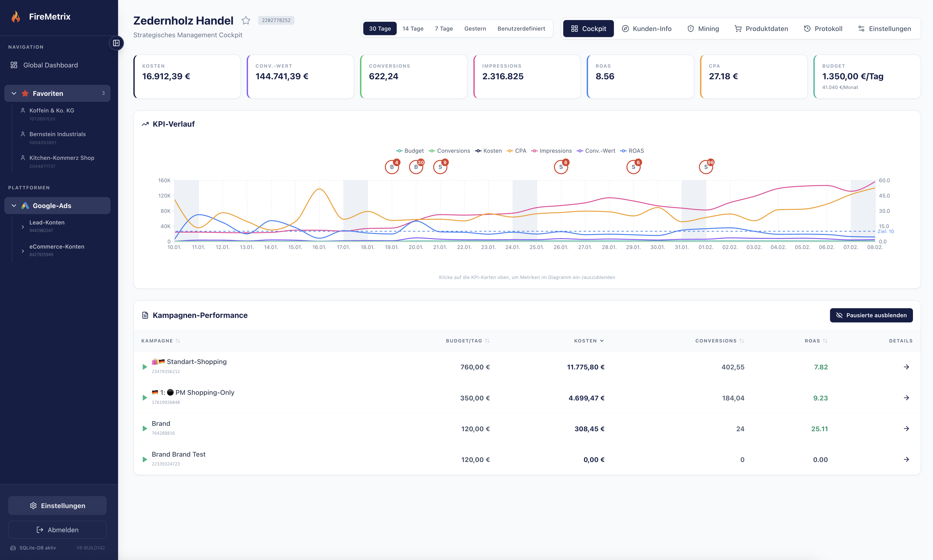Screen dimensions: 933x560
Task: Open details arrow for Brand campaign
Action: [906, 429]
